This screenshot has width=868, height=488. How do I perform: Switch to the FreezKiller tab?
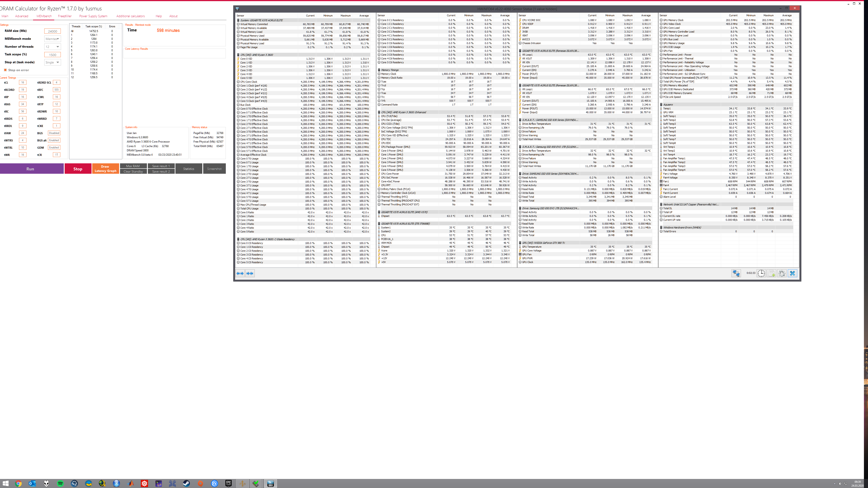point(65,16)
